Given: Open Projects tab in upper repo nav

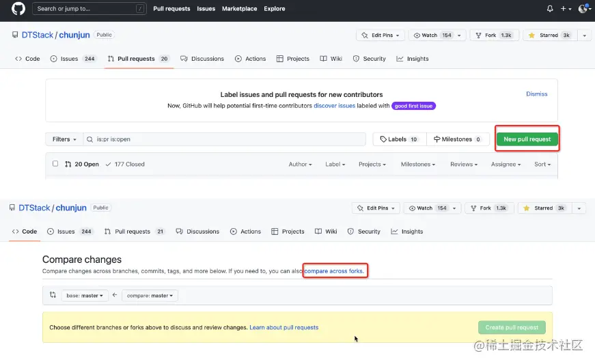Looking at the screenshot, I should click(293, 59).
